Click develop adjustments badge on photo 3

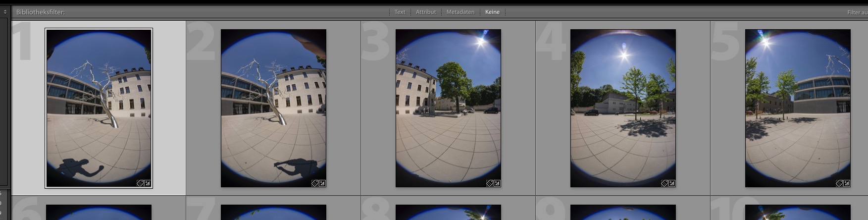click(497, 183)
